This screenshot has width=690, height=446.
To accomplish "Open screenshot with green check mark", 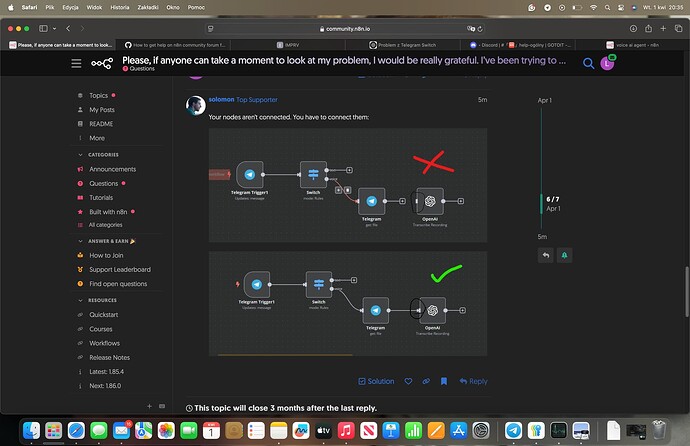I will click(x=348, y=303).
